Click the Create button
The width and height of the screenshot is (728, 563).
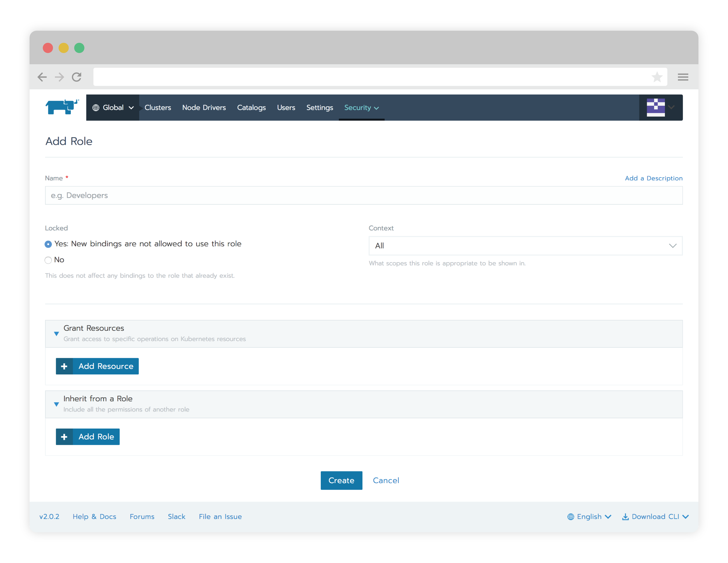pyautogui.click(x=341, y=480)
